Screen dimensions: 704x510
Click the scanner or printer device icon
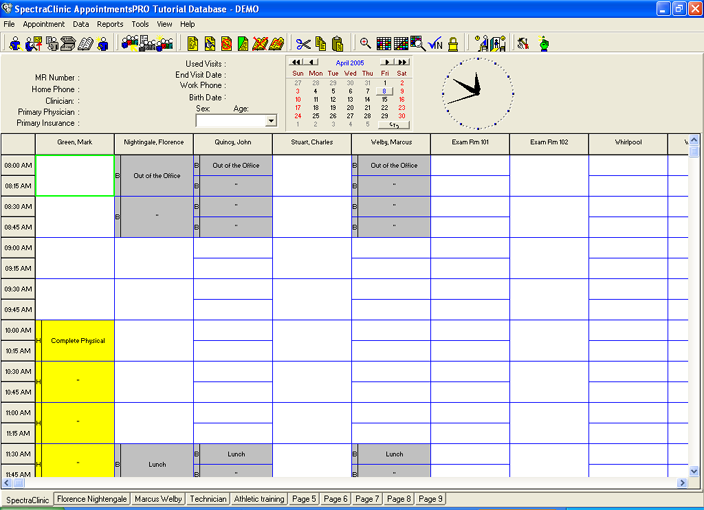tap(68, 44)
